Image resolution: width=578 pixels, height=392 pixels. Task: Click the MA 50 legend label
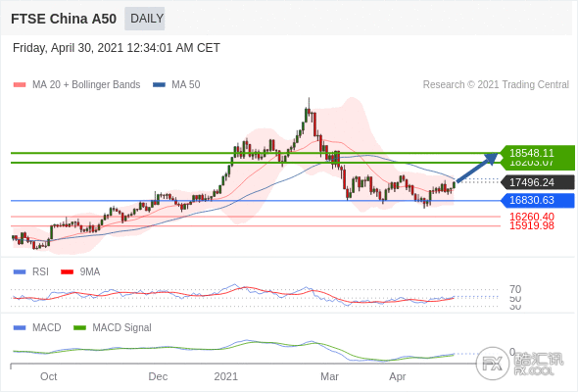click(186, 85)
